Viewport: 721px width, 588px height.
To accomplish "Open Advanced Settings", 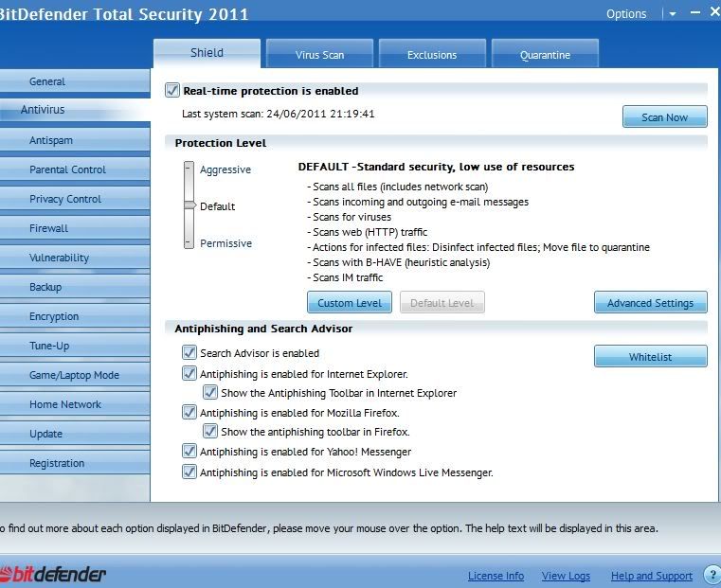I will tap(650, 302).
